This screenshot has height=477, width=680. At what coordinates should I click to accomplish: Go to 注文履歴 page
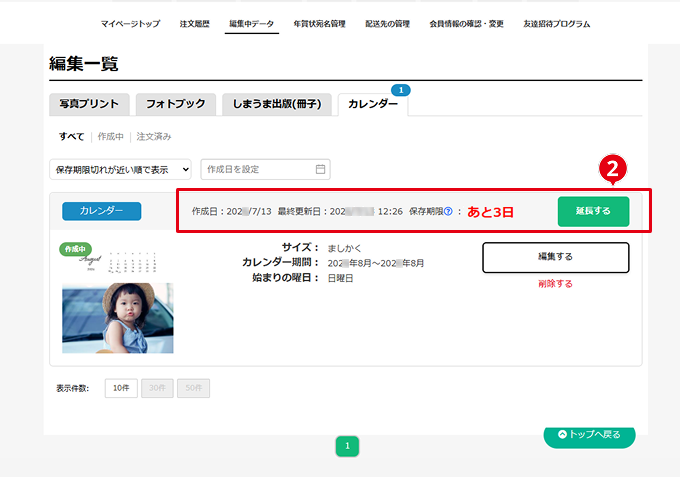195,24
